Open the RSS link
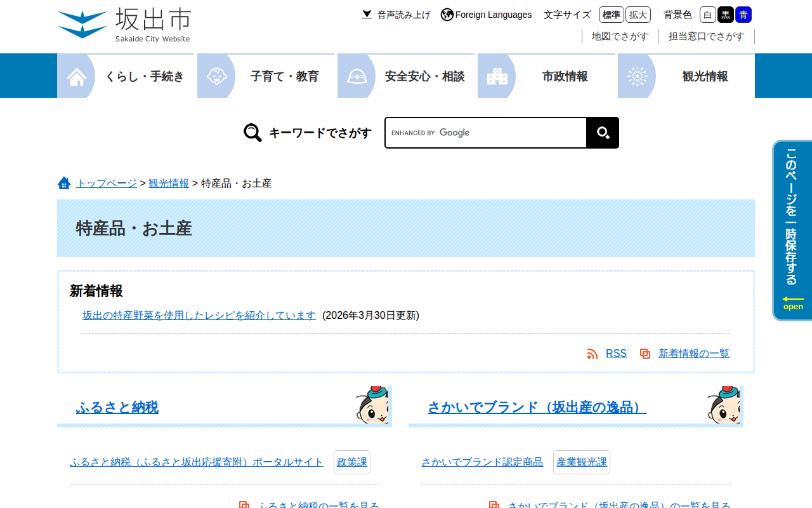Screen dimensions: 812x508 click(x=616, y=354)
